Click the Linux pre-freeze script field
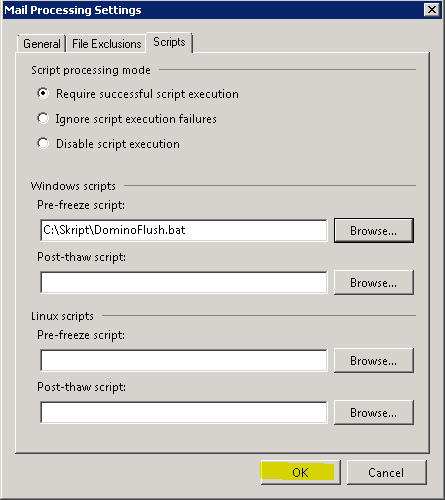 (x=184, y=360)
